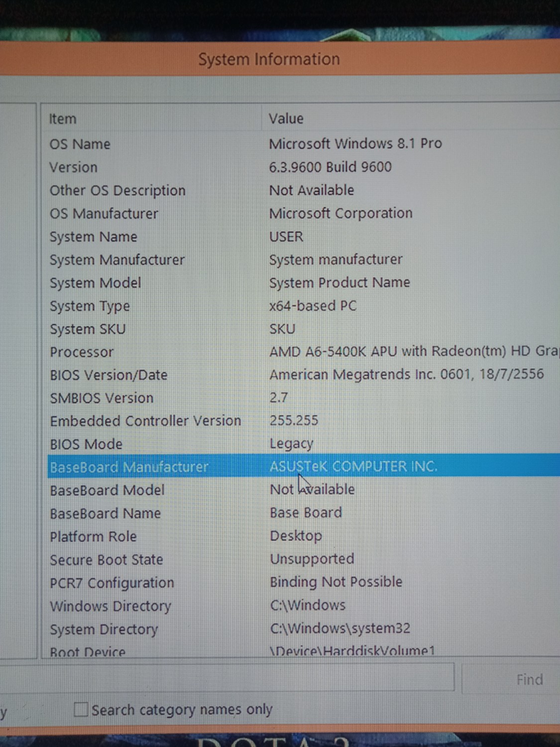Click the value 6.3.9600 Build 9600
Viewport: 560px width, 747px height.
click(331, 167)
